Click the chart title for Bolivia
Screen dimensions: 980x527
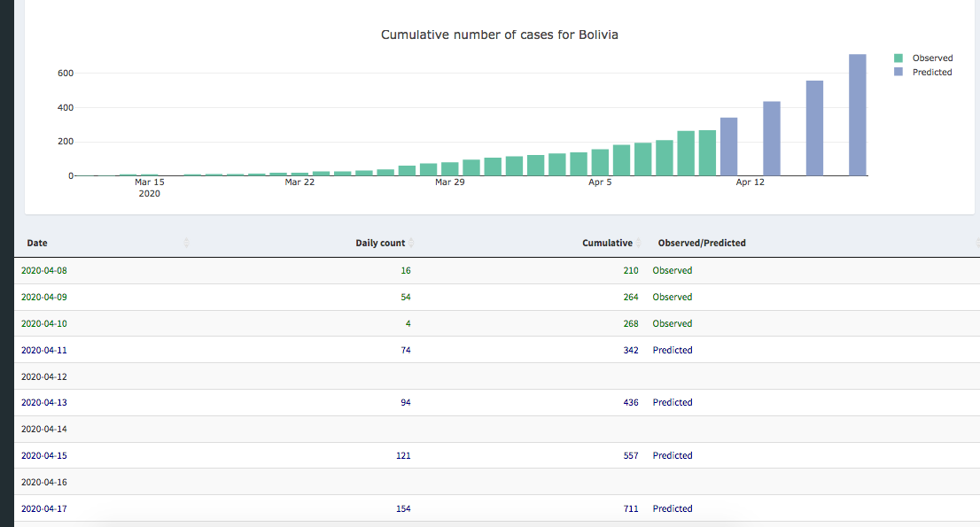(499, 35)
